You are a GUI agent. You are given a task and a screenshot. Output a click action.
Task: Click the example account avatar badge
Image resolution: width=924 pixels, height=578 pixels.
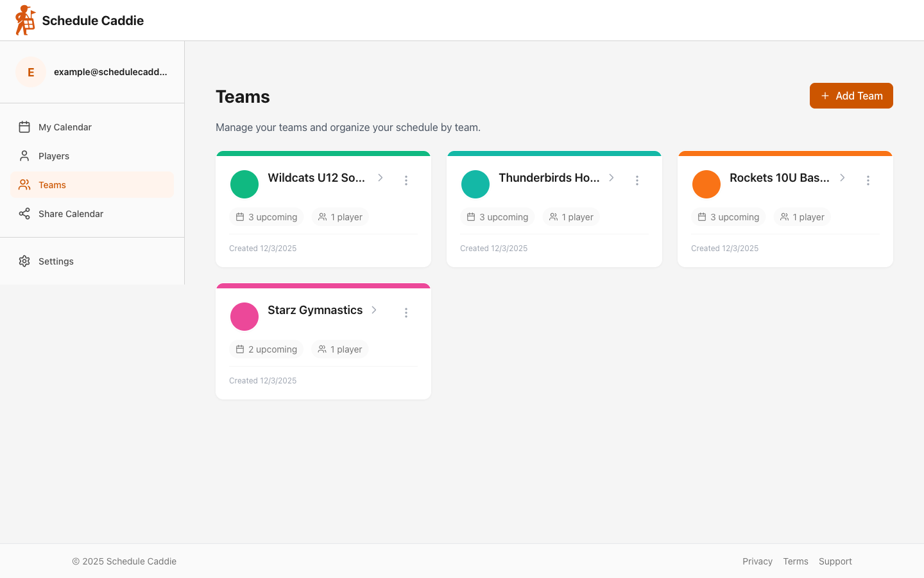click(x=31, y=72)
